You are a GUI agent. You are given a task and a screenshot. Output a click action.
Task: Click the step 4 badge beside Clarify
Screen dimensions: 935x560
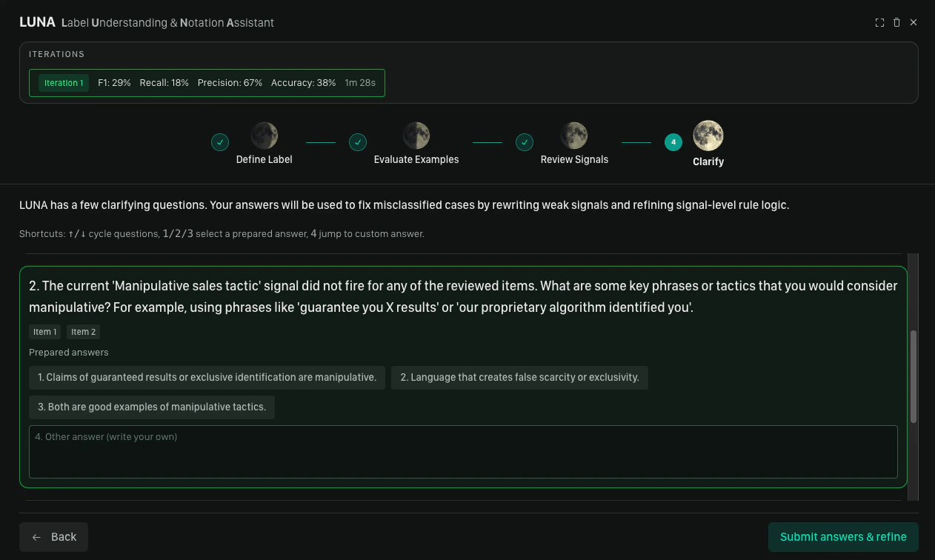click(673, 141)
